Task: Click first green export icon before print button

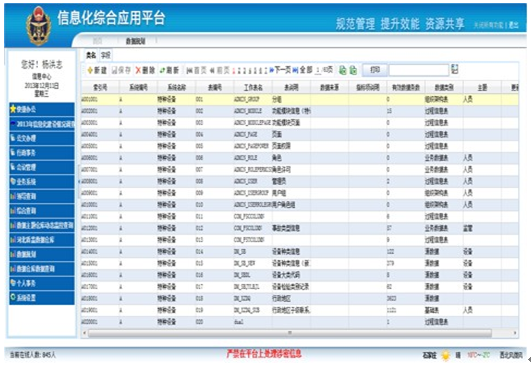Action: (x=343, y=70)
